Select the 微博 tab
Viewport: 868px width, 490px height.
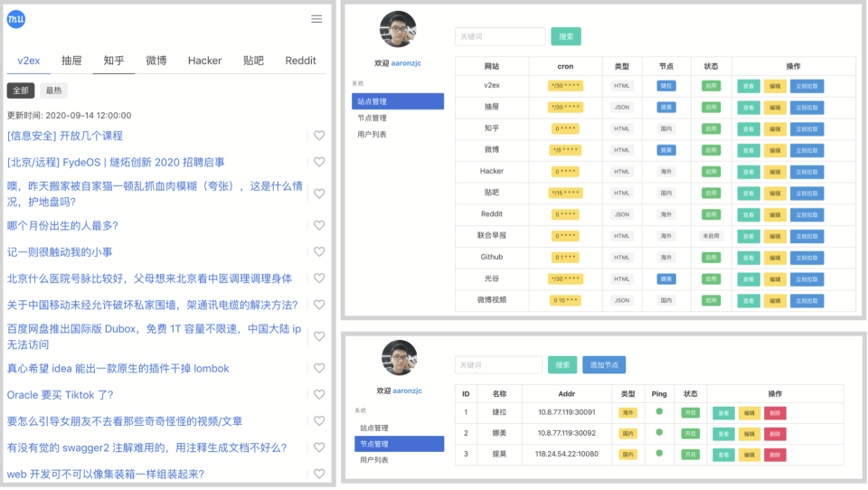coord(156,61)
